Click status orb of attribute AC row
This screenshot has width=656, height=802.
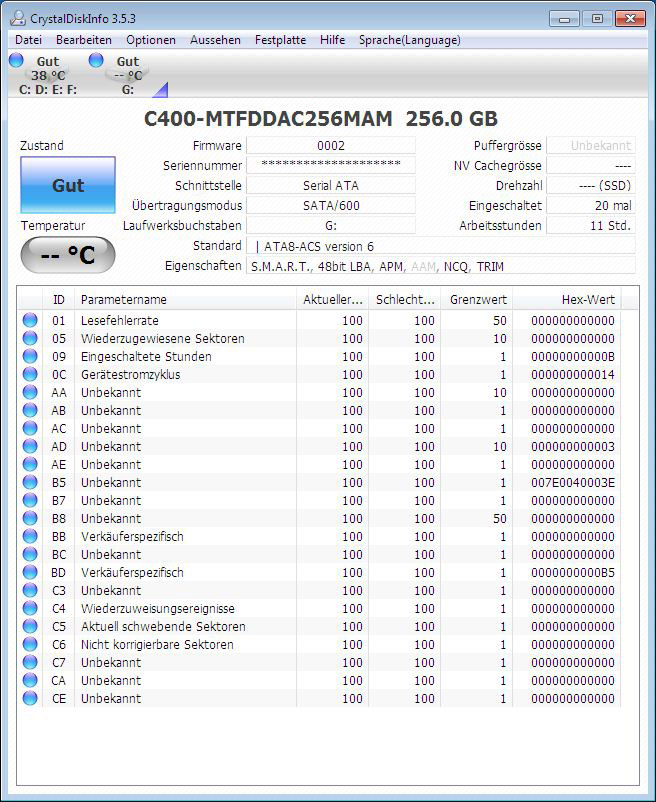tap(30, 428)
